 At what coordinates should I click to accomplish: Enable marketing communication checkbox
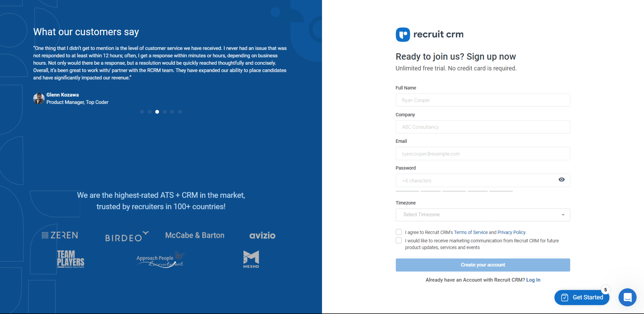click(399, 240)
